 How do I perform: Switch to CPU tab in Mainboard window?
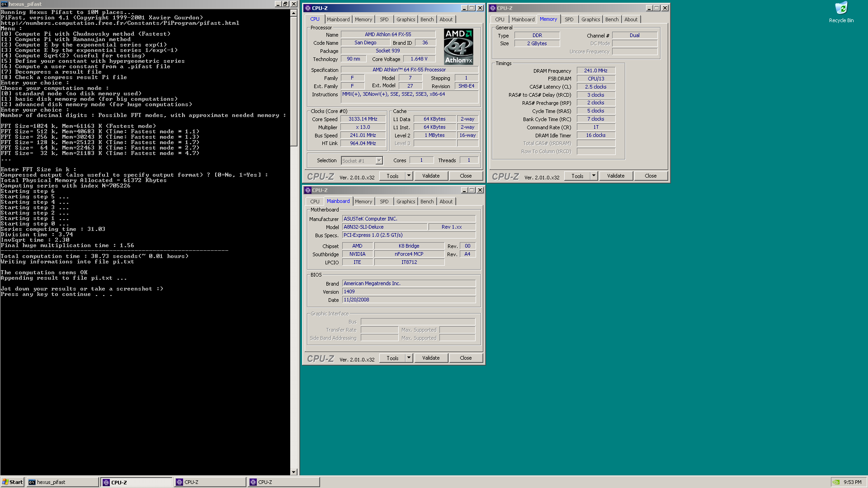click(x=315, y=202)
